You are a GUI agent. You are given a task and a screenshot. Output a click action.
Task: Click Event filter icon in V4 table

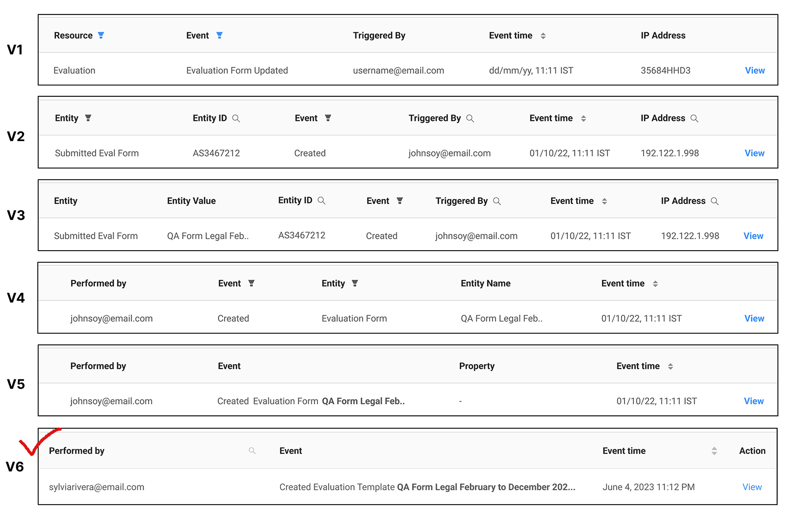[251, 283]
